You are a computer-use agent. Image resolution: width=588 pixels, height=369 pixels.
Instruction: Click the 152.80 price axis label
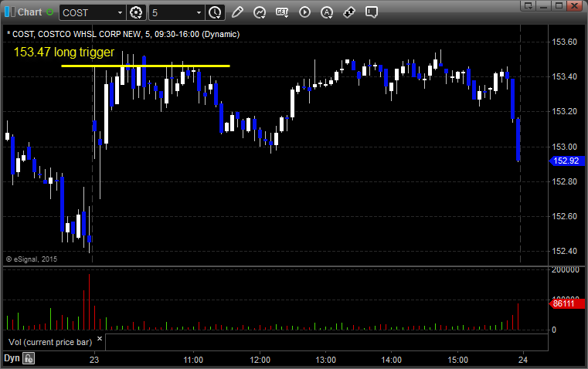[x=564, y=181]
